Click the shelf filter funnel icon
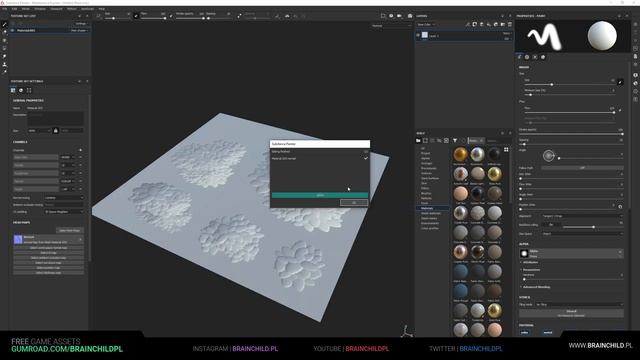This screenshot has width=640, height=360. pyautogui.click(x=455, y=140)
